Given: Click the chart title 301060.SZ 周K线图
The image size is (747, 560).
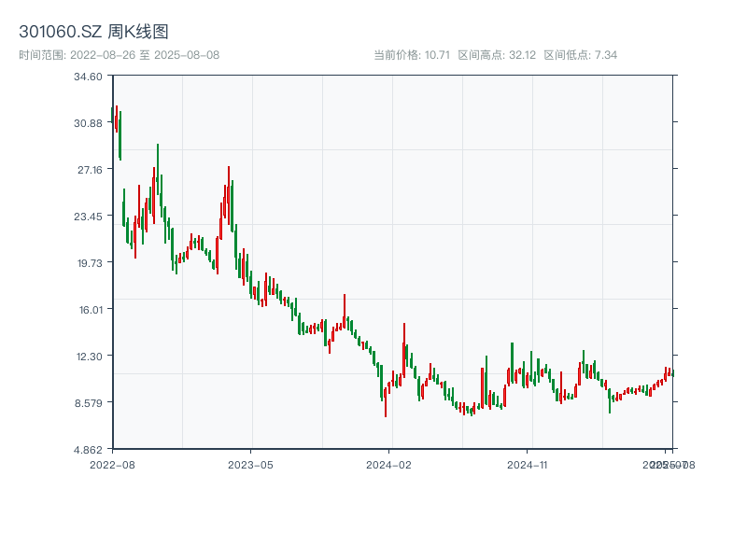Looking at the screenshot, I should pyautogui.click(x=93, y=32).
